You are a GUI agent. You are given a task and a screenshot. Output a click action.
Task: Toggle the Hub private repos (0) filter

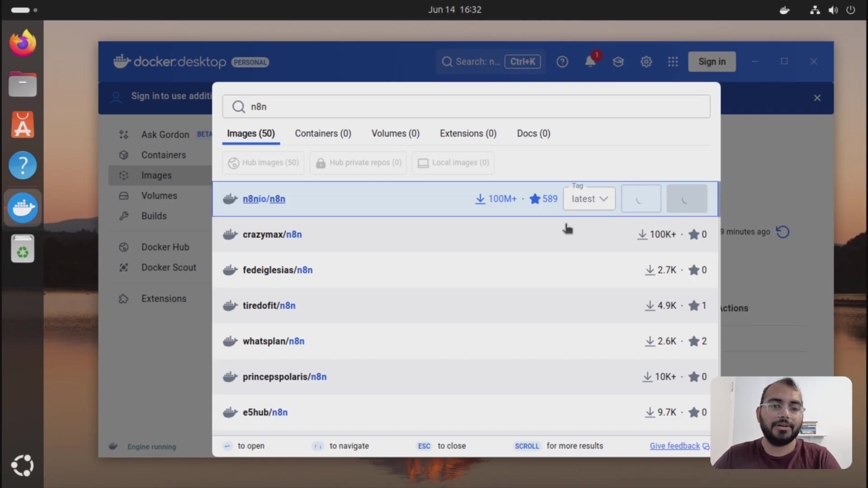point(358,163)
